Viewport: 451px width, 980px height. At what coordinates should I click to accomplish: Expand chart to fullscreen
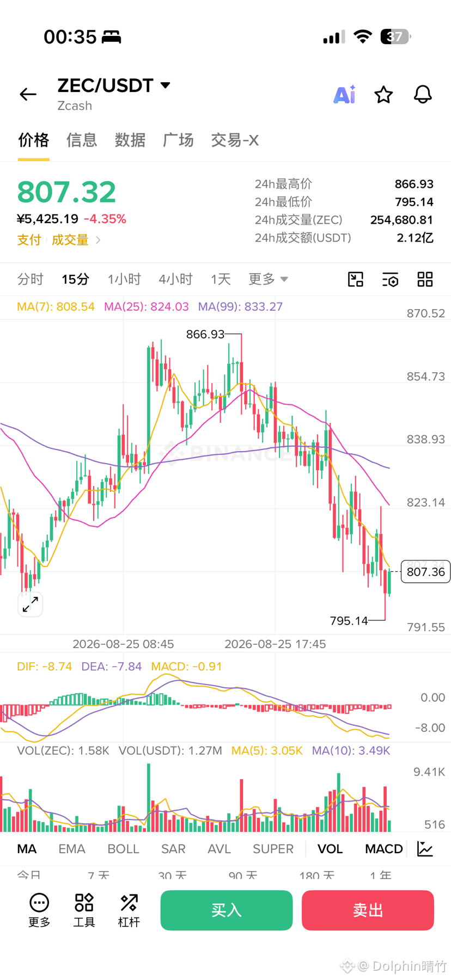tap(31, 604)
